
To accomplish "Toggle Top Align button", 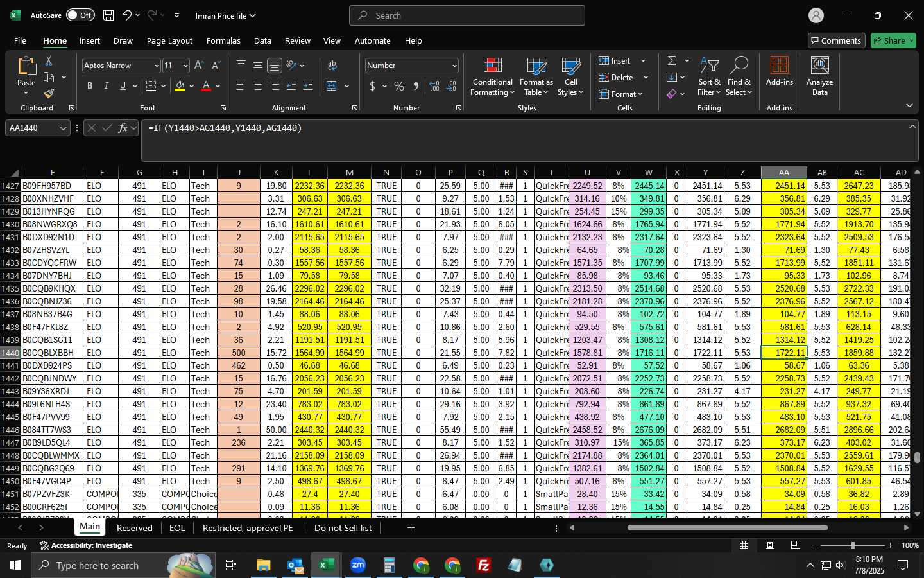I will [x=241, y=66].
